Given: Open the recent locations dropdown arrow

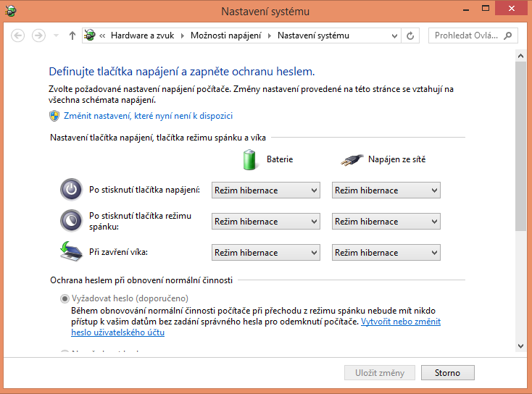Looking at the screenshot, I should [x=57, y=35].
